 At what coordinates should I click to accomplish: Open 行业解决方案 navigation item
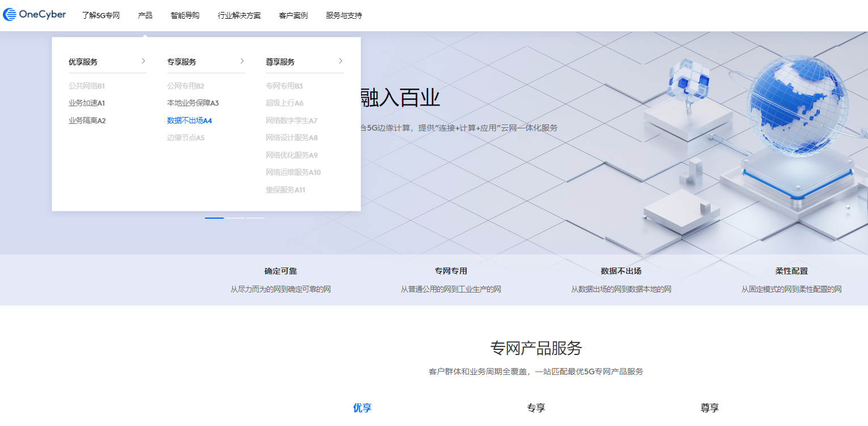point(239,15)
